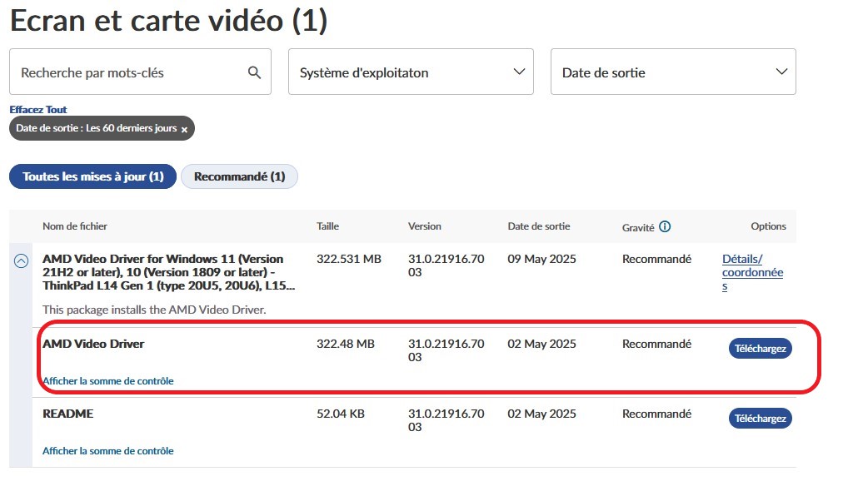The image size is (868, 486).
Task: Click the README file name
Action: coord(68,414)
